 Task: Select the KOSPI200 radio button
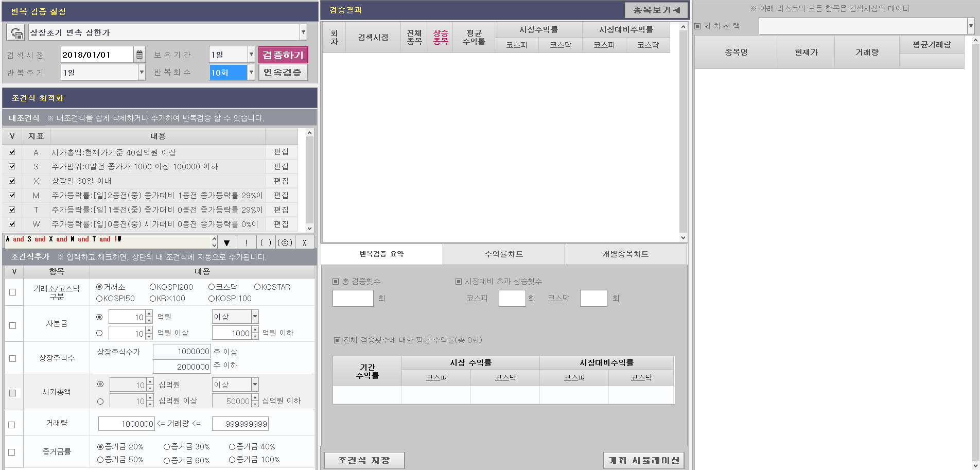click(153, 287)
